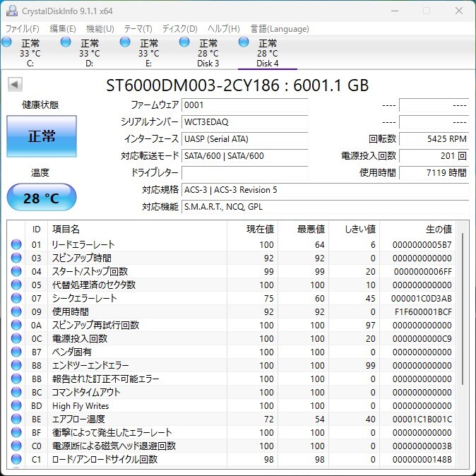The image size is (476, 476).
Task: Click the 正常 health status button
Action: click(x=42, y=136)
